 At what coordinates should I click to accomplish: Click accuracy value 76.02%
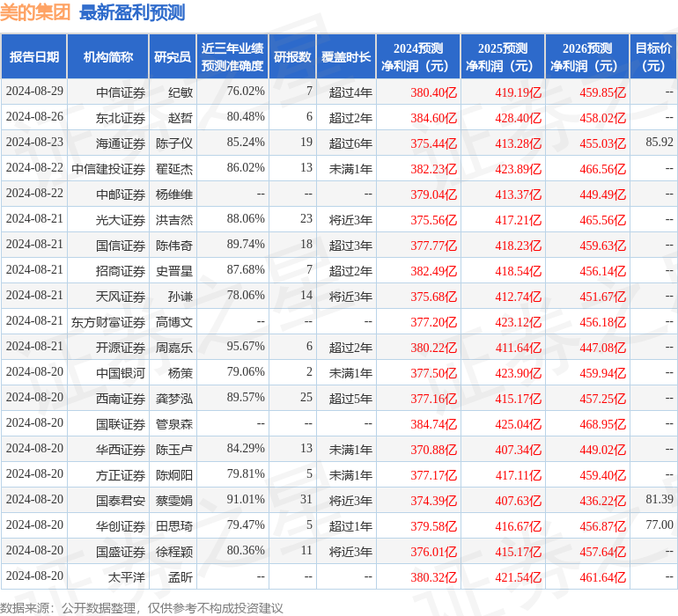(x=246, y=92)
